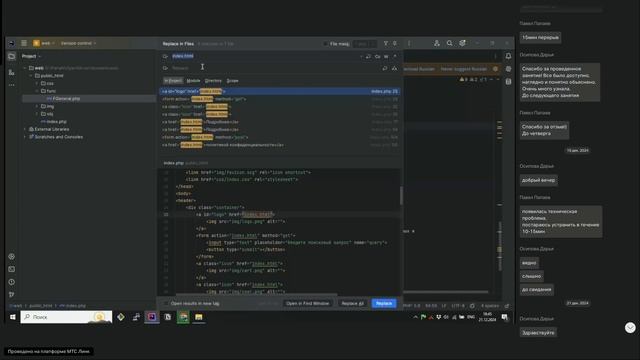Click the preview pane vertical scrollbar

401,196
